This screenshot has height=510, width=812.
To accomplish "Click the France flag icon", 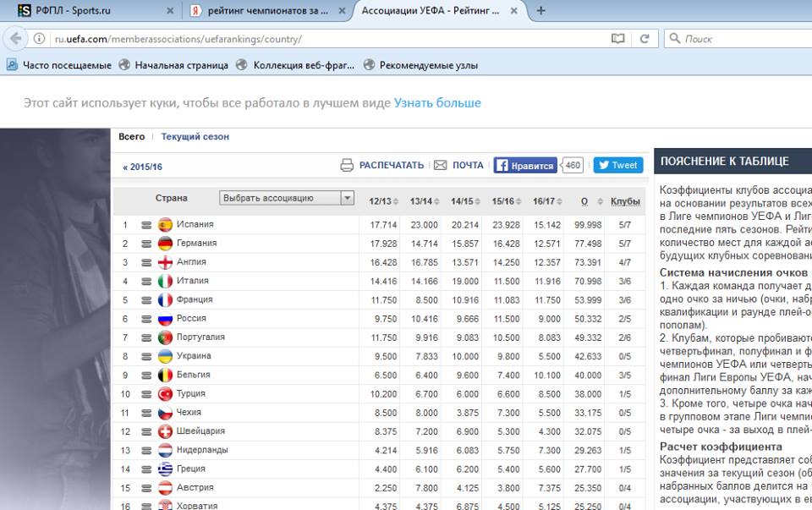I will [165, 299].
